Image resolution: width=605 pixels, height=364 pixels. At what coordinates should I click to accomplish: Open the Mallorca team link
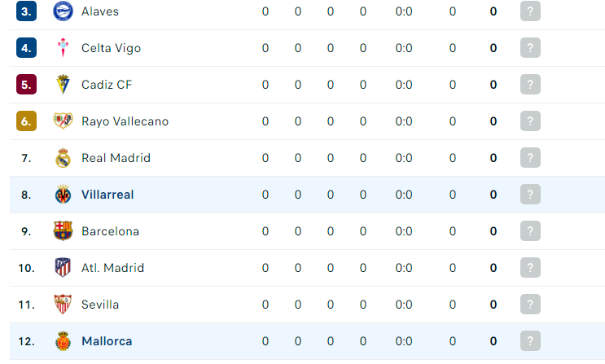pos(107,341)
